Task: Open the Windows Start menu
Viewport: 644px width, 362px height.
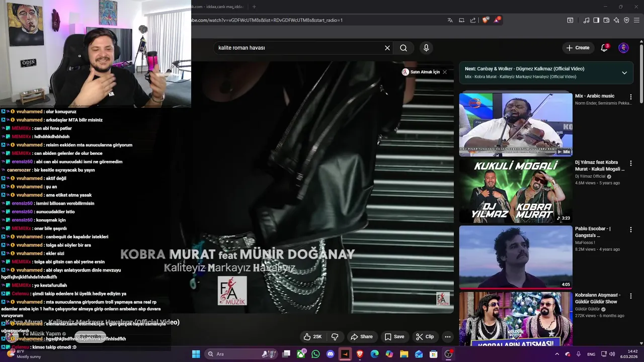Action: click(196, 354)
